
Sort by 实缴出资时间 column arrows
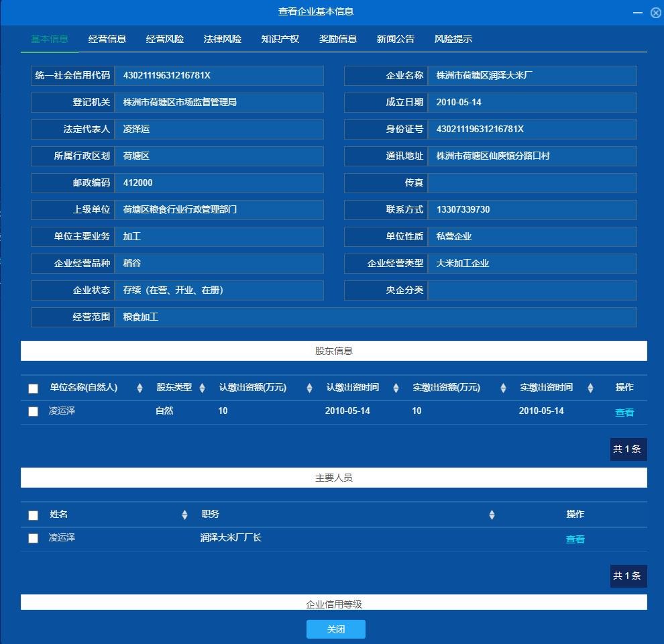click(590, 388)
